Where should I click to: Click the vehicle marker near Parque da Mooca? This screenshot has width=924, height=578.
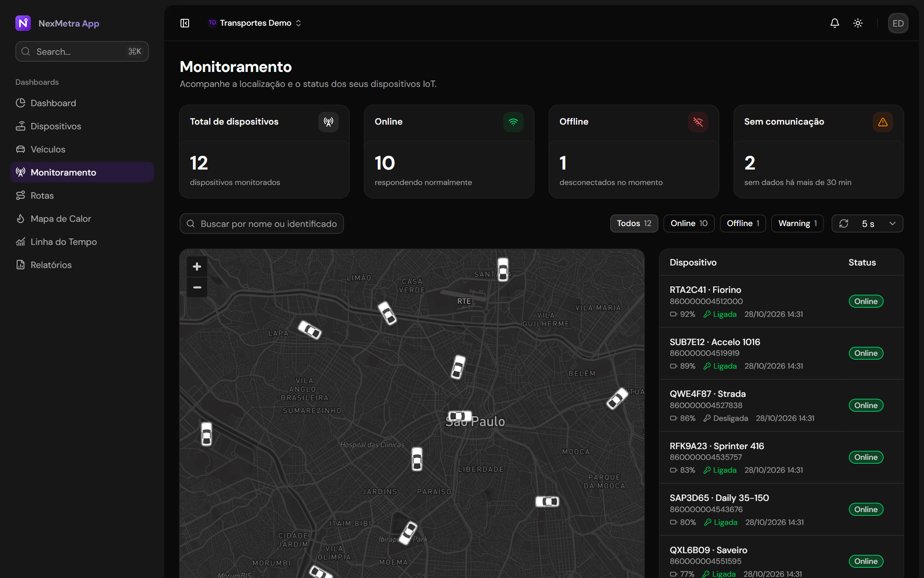[548, 501]
